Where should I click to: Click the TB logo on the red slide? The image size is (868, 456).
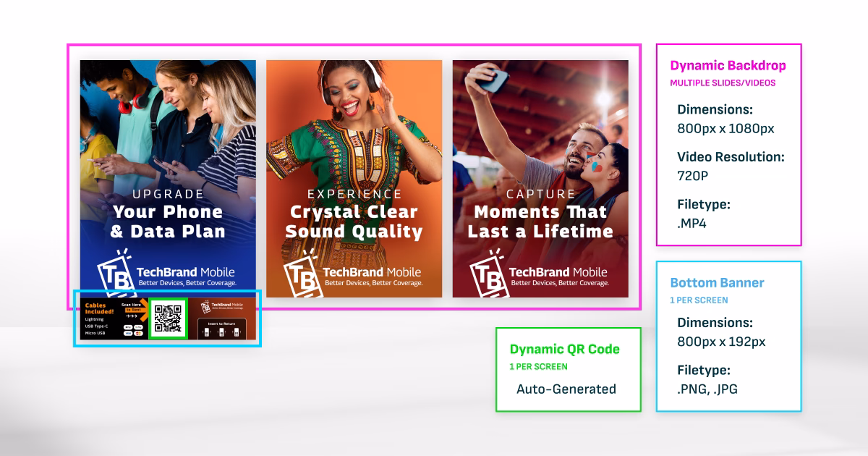point(488,273)
